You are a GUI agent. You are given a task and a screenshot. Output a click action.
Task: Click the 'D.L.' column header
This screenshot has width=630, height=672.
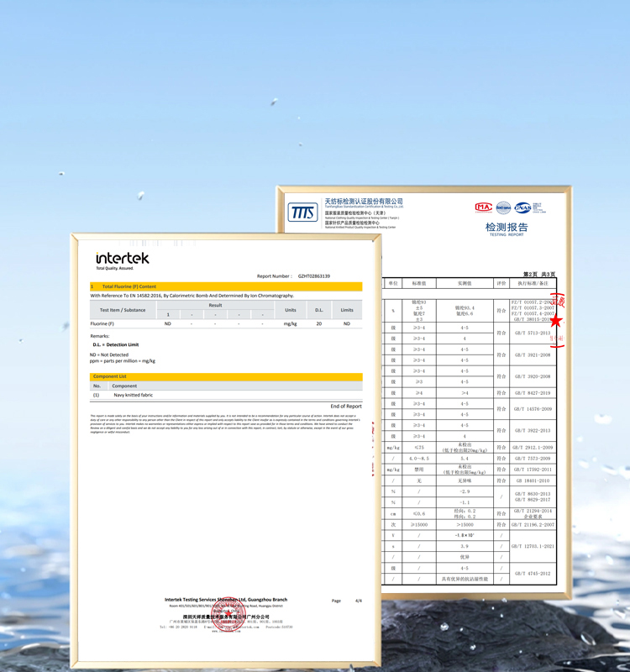pos(319,310)
